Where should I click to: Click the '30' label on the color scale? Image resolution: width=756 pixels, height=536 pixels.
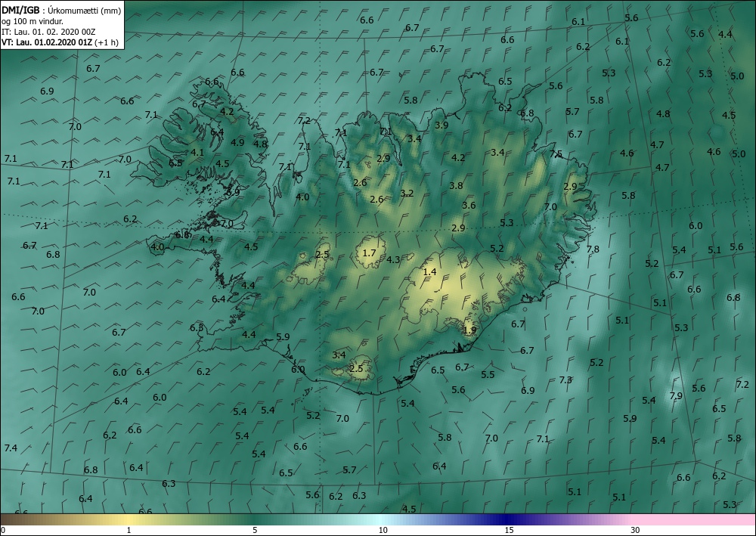[636, 530]
